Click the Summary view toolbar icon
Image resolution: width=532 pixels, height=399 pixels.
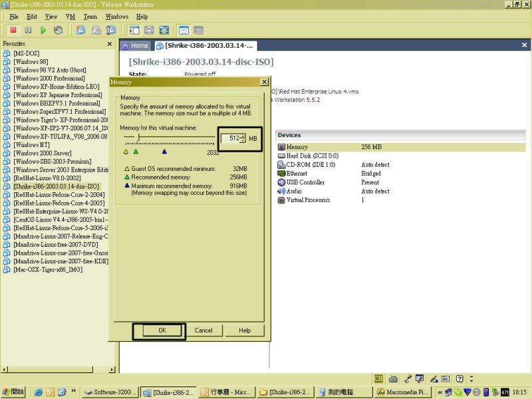click(184, 30)
